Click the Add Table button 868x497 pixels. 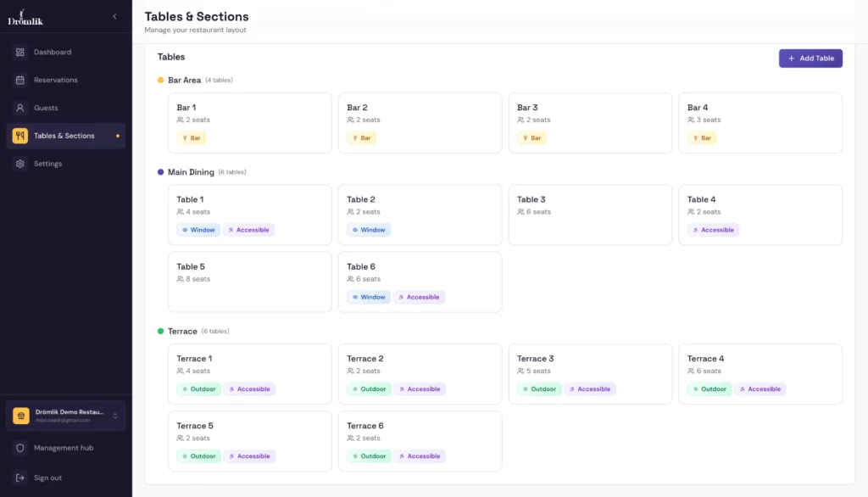tap(810, 59)
